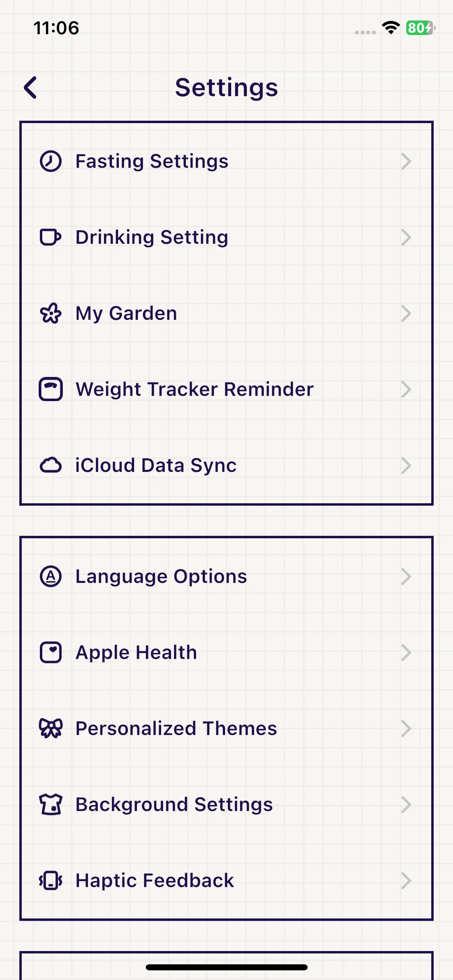The height and width of the screenshot is (980, 453).
Task: Open the Drinking Setting menu entry
Action: tap(226, 237)
